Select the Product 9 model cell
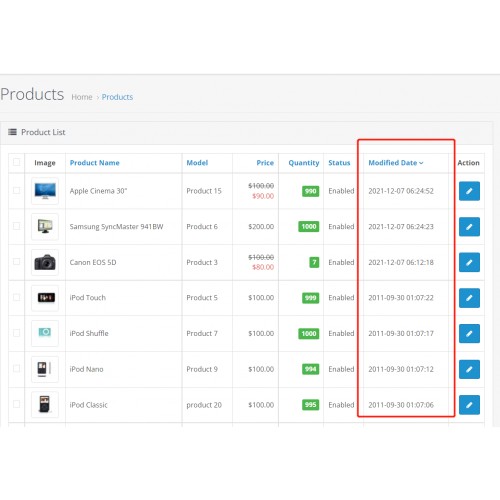This screenshot has width=500, height=500. [202, 369]
